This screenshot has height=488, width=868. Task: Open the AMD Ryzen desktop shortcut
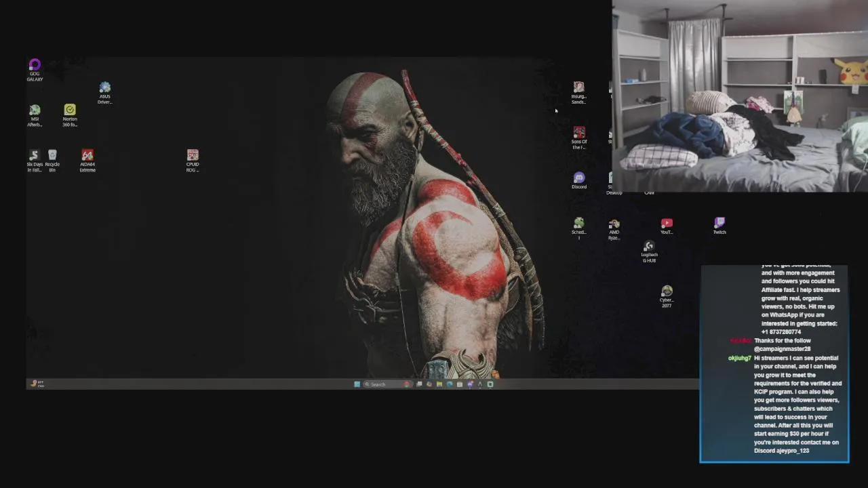(614, 229)
